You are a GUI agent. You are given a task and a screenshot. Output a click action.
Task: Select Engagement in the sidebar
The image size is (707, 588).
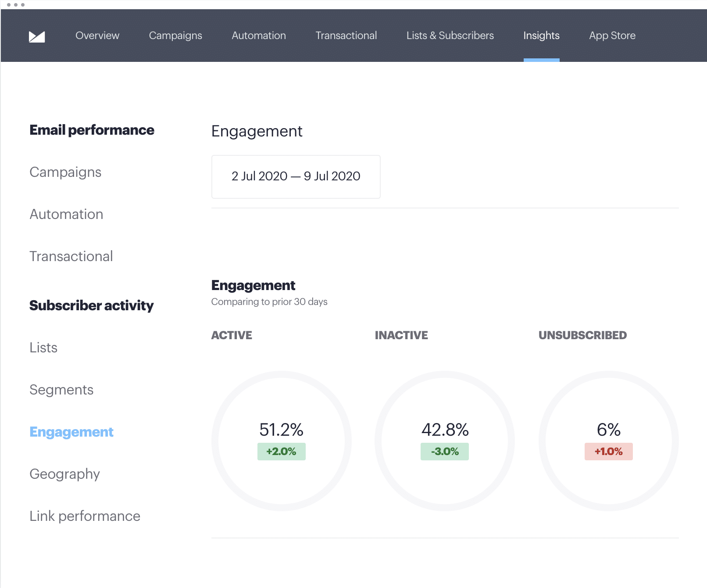[x=71, y=432]
